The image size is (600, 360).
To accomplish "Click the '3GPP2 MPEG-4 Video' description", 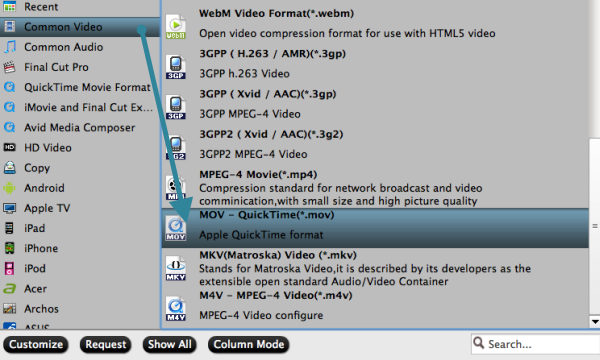I will [x=253, y=154].
